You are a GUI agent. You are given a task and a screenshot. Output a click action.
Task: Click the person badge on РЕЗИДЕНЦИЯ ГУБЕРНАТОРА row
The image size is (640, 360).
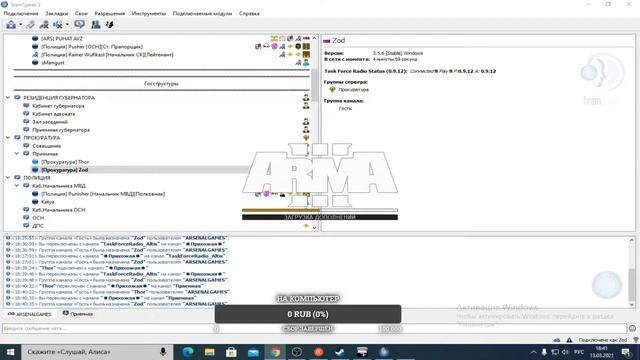(306, 98)
